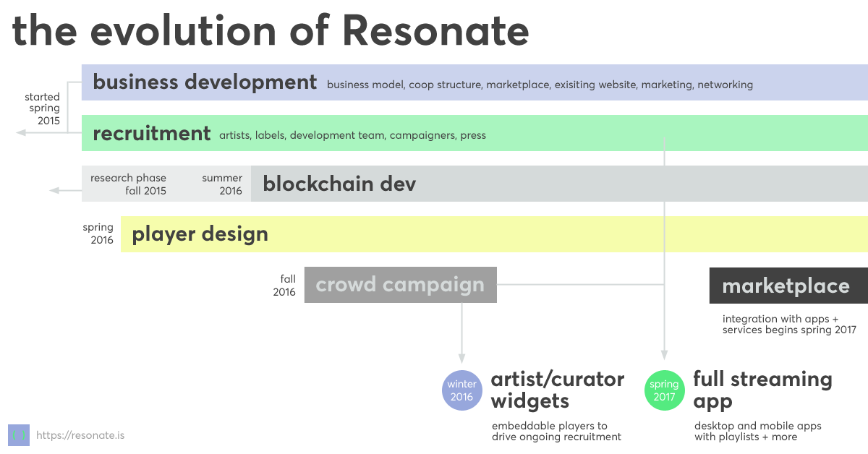Click 'artist/curator widgets' heading
This screenshot has width=868, height=454.
coord(558,390)
